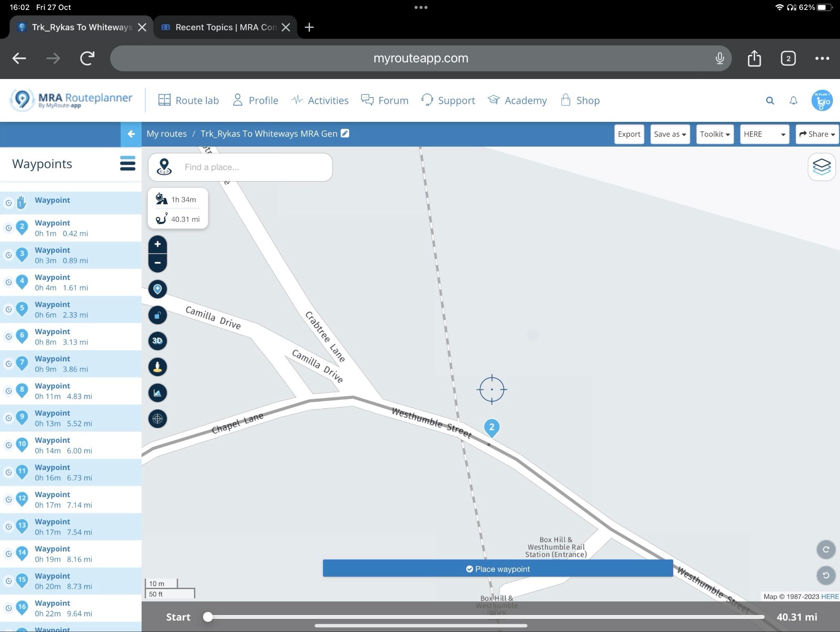Open user profile avatar
This screenshot has height=632, width=840.
822,100
